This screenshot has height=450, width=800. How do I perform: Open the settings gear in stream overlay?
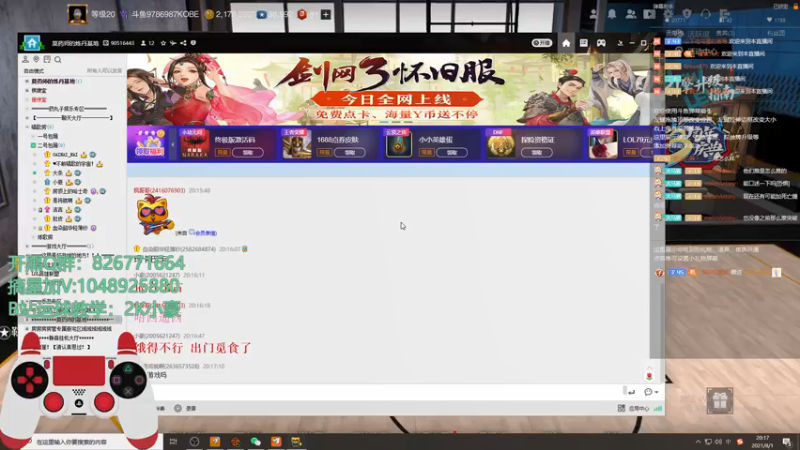coord(668,14)
